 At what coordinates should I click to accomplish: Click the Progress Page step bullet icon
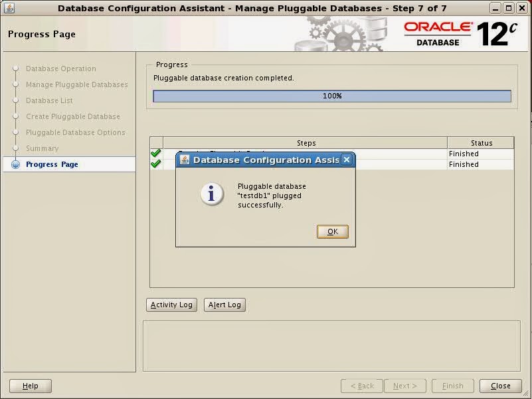(15, 164)
